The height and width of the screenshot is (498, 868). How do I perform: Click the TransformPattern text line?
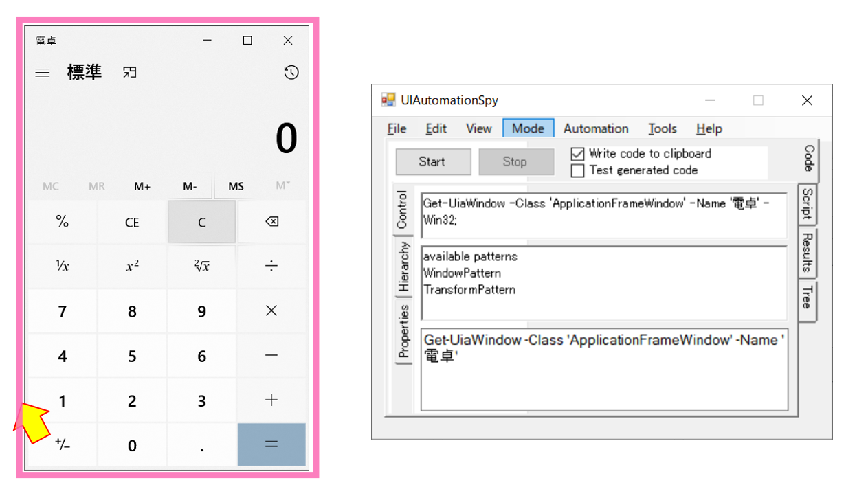pos(469,290)
